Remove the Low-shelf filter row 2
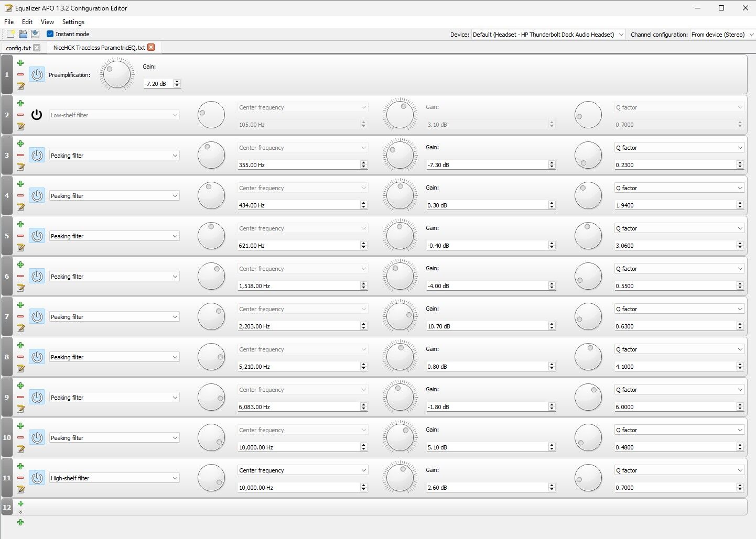756x539 pixels. (20, 115)
